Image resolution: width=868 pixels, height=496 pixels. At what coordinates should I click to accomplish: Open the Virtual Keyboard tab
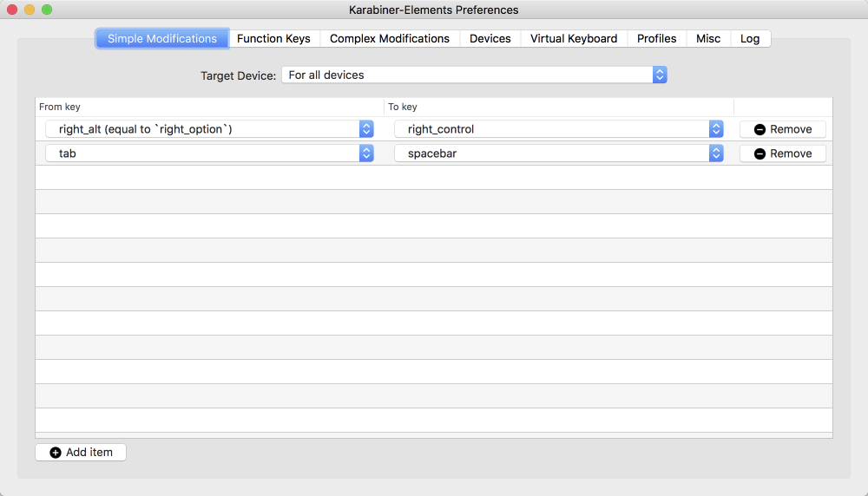(574, 39)
